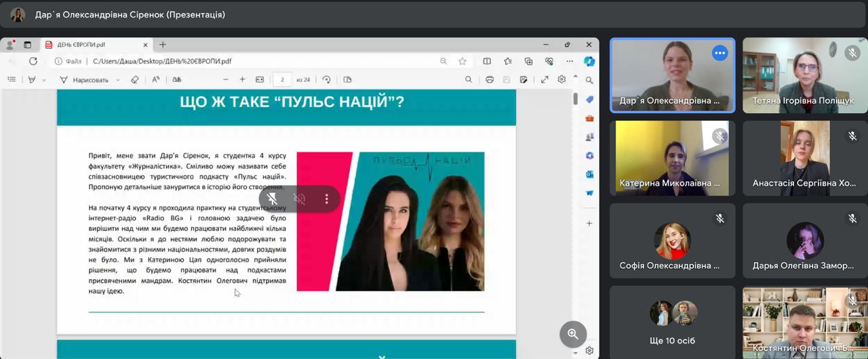
Task: Open a new browser tab
Action: [163, 45]
